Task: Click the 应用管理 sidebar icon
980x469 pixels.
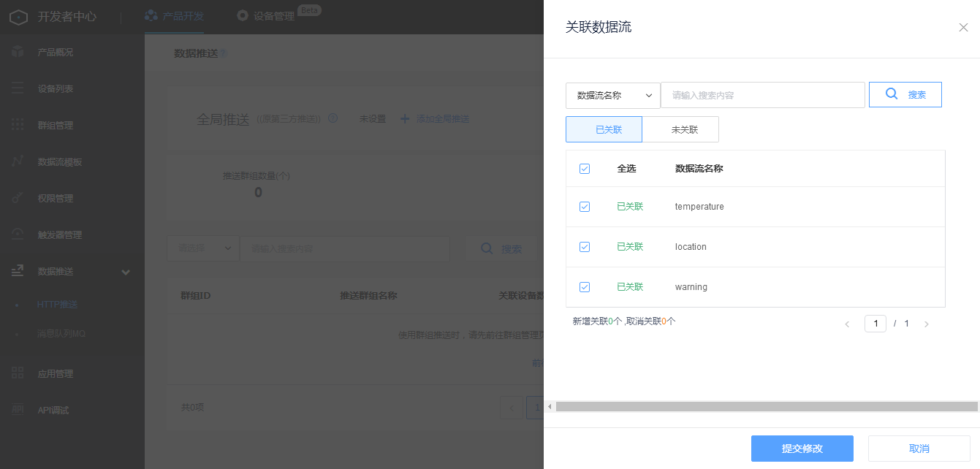Action: click(18, 373)
